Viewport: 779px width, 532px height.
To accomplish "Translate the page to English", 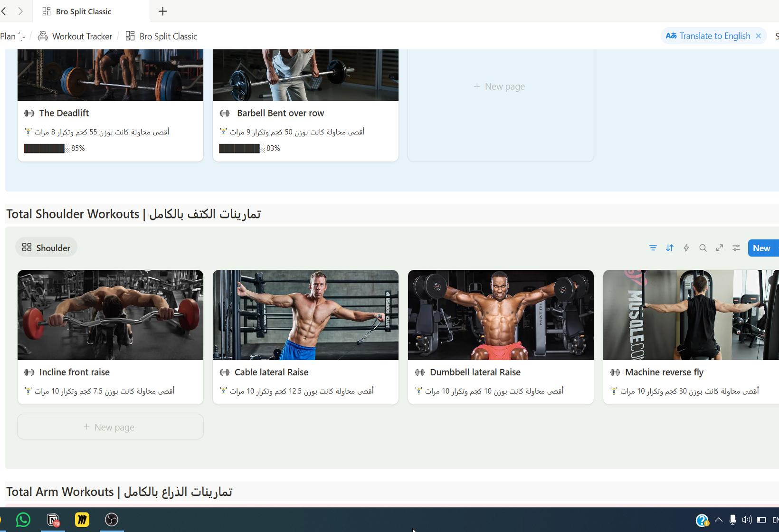I will click(708, 36).
